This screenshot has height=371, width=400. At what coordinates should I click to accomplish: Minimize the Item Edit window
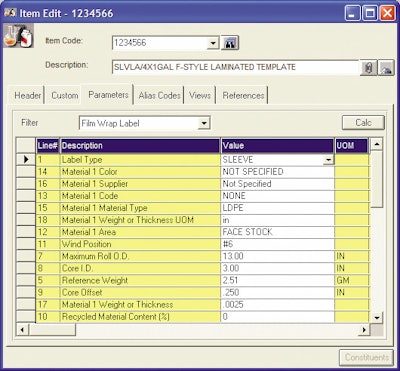tap(352, 14)
